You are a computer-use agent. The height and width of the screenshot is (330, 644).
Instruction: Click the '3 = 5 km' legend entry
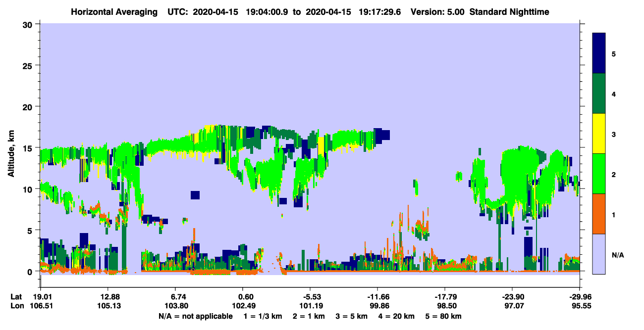point(353,316)
